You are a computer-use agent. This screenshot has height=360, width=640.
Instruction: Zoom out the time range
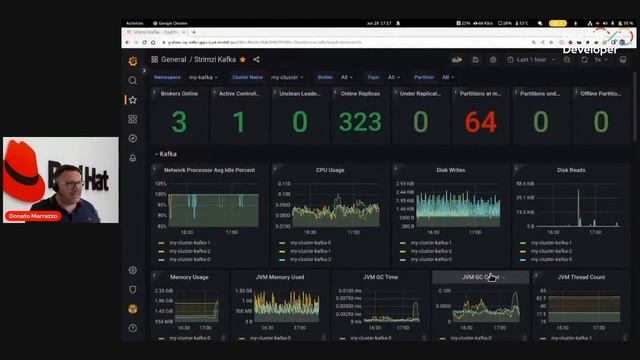567,60
